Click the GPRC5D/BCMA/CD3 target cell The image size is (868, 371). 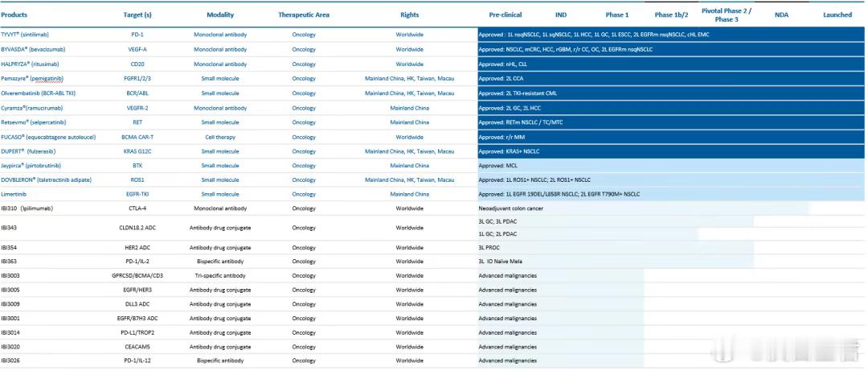pyautogui.click(x=137, y=275)
